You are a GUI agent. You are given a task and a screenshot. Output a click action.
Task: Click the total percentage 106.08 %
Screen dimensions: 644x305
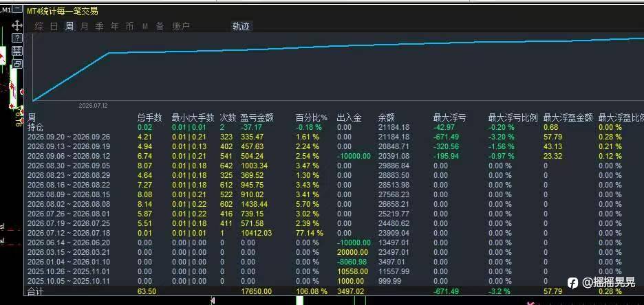coord(311,291)
